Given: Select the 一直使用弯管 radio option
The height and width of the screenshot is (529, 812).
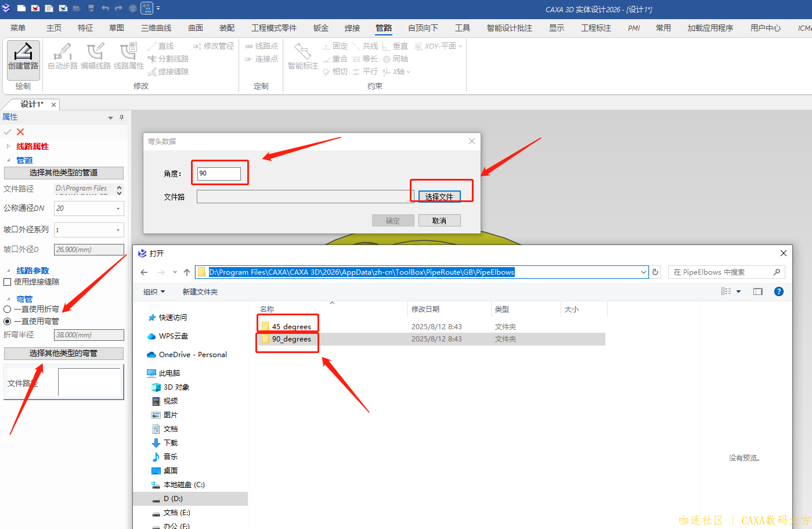Looking at the screenshot, I should click(x=8, y=321).
